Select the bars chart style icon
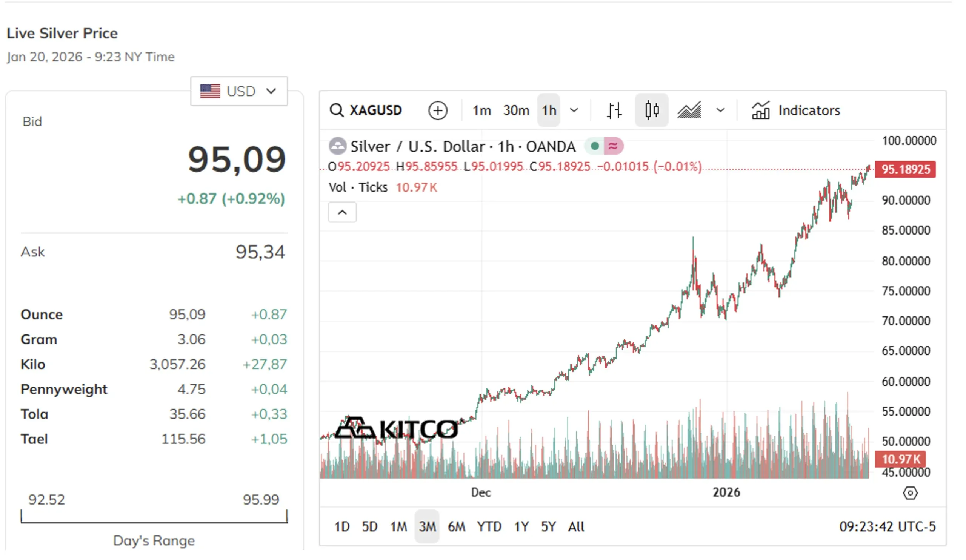Viewport: 966px width, 560px height. coord(614,111)
